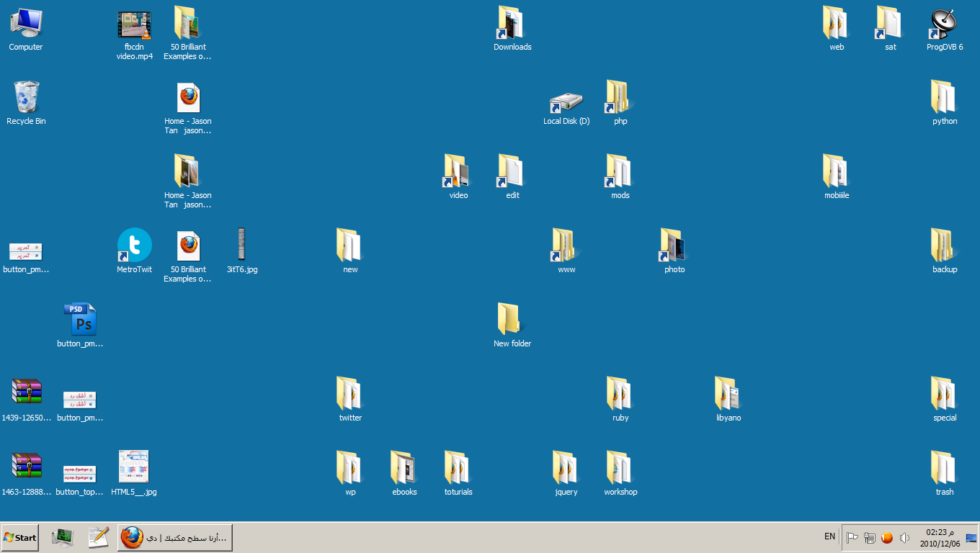Select the ProgDVB 6 shortcut icon
Screen dimensions: 980x553
pos(944,25)
